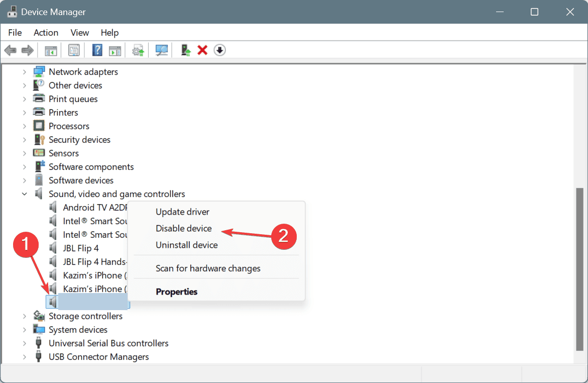Click the Print queues printer icon
The width and height of the screenshot is (588, 383).
click(39, 99)
